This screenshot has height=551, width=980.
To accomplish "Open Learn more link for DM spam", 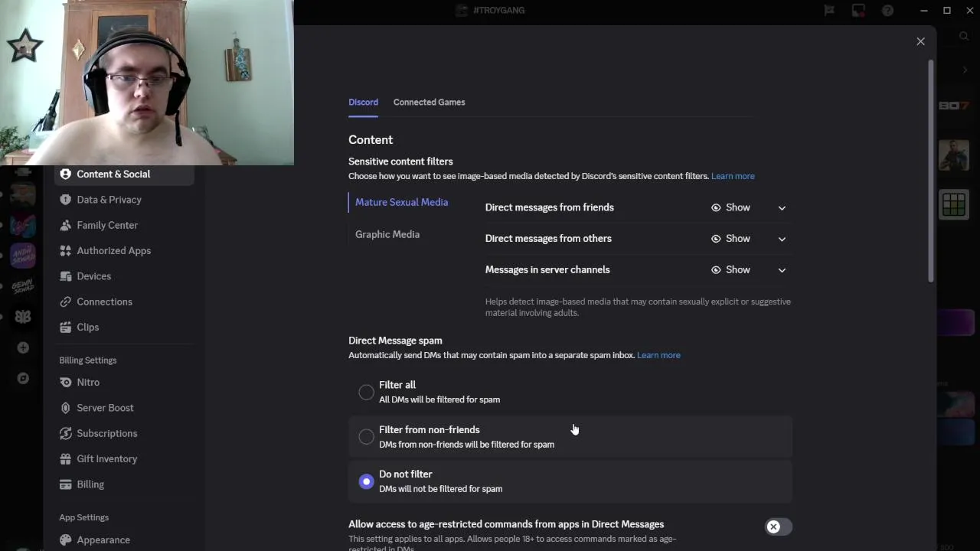I will [658, 355].
